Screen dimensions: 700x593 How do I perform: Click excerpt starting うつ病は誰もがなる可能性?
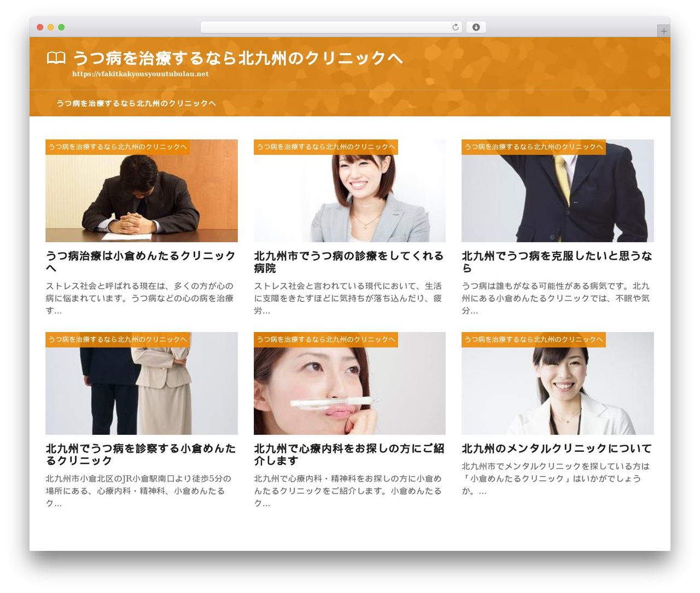coord(556,298)
